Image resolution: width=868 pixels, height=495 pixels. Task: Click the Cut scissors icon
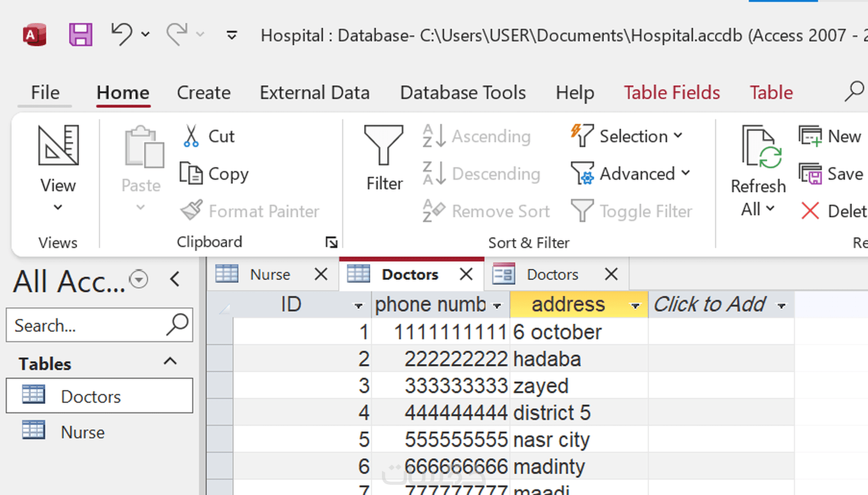(x=191, y=136)
